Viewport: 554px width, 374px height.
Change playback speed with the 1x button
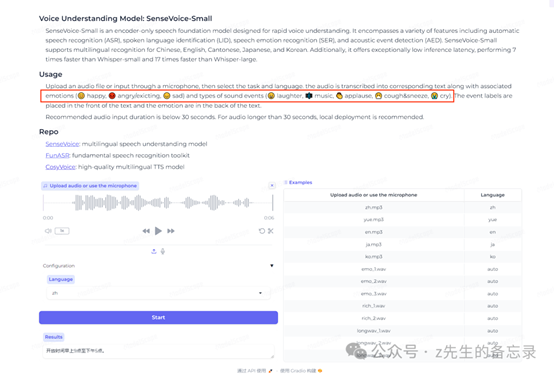[x=62, y=231]
